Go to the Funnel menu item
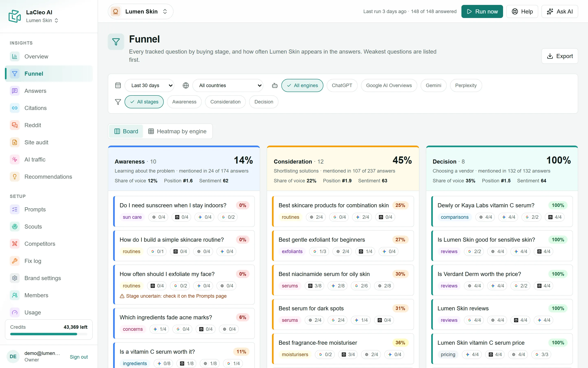588x368 pixels. point(49,74)
